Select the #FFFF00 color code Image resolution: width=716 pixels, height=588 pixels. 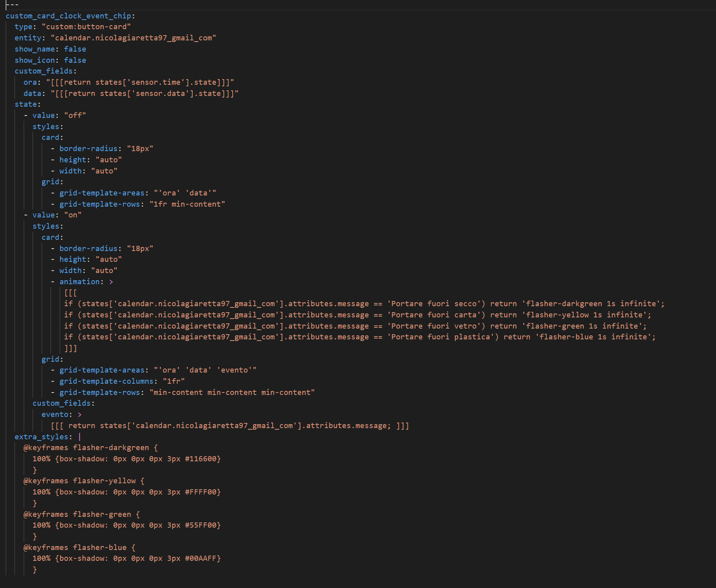[201, 492]
